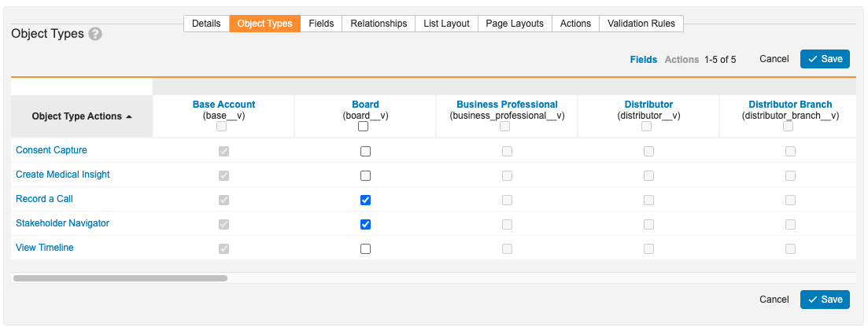Click the top Save button
Image resolution: width=868 pixels, height=331 pixels.
tap(825, 59)
